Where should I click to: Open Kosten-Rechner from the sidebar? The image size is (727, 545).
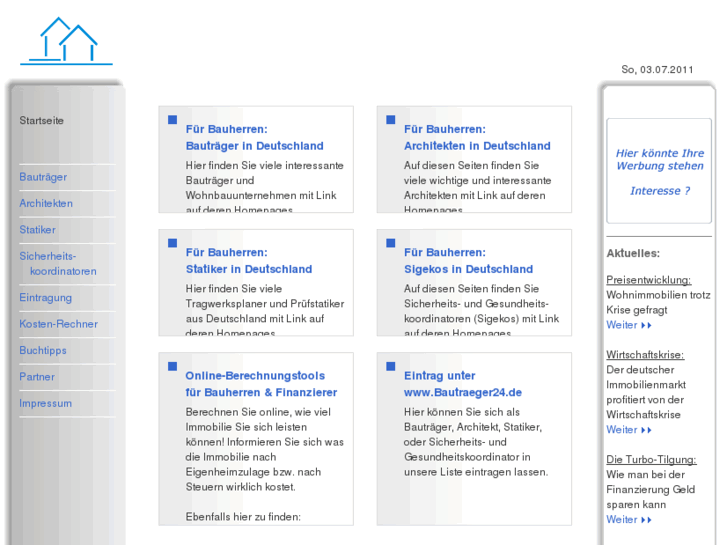tap(58, 324)
